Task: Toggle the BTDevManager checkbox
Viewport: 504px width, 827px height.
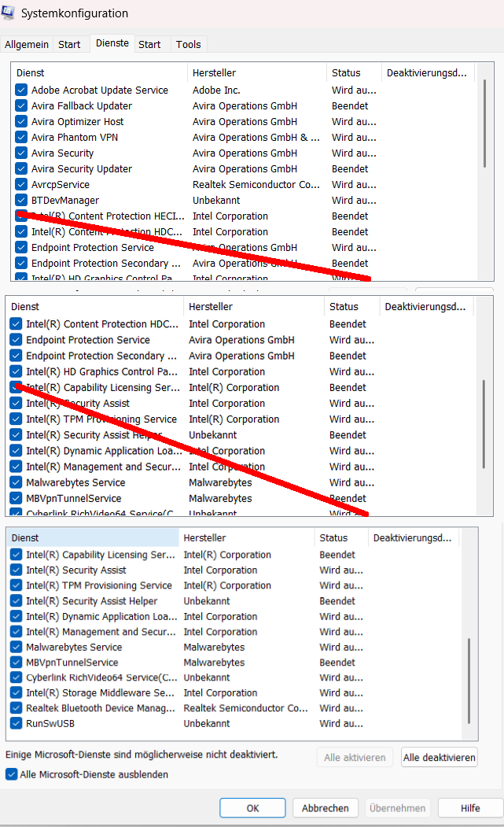Action: [x=21, y=201]
